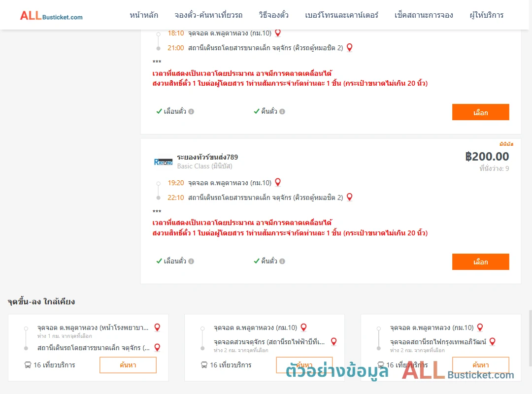Open จองตั๋ว-ค้นหาเที่ยวรถ menu item

(208, 15)
